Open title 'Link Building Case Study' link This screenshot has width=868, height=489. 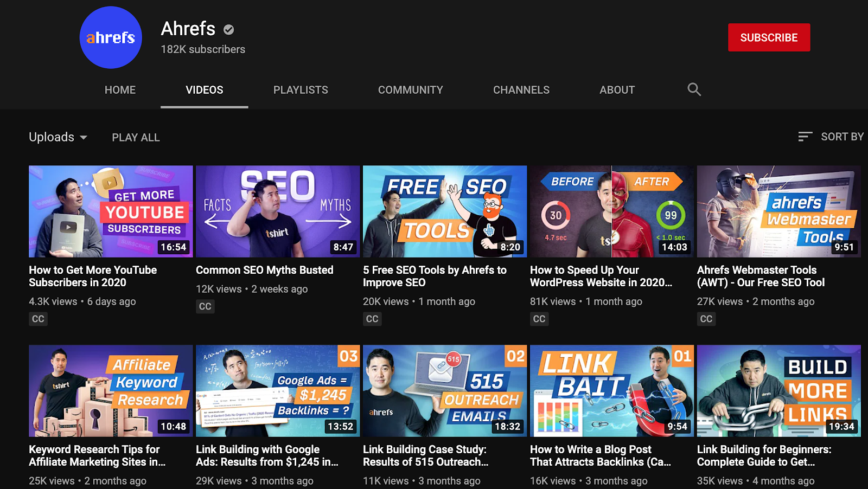pos(426,456)
